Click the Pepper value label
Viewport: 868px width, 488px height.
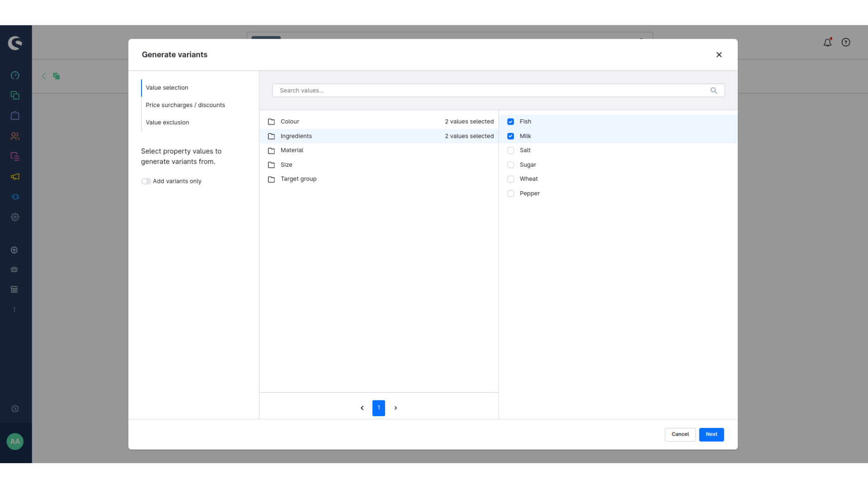[529, 193]
